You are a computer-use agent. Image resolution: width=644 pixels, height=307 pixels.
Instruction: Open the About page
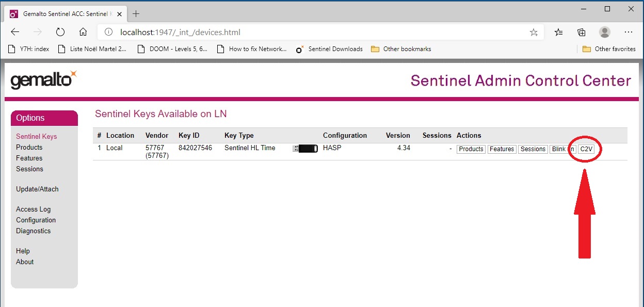coord(25,262)
